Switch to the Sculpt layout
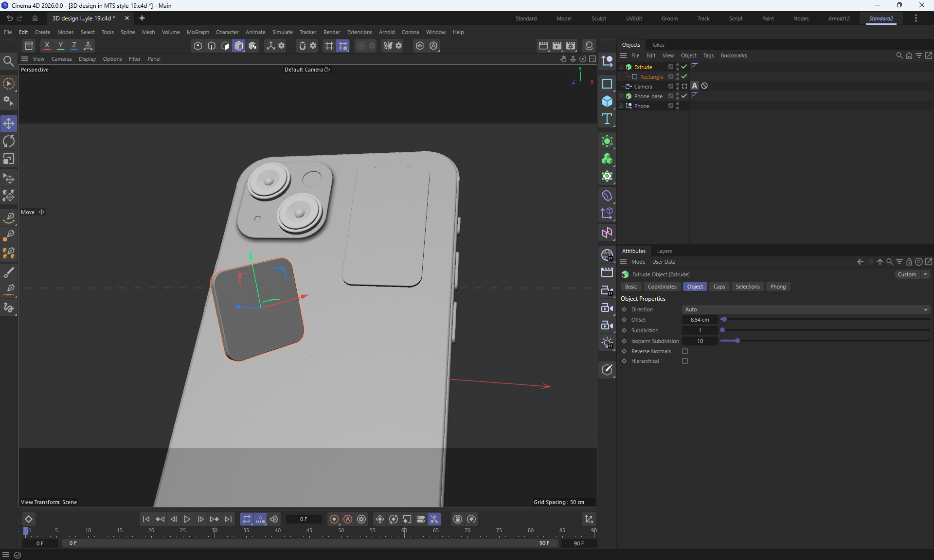The height and width of the screenshot is (560, 934). (x=598, y=18)
